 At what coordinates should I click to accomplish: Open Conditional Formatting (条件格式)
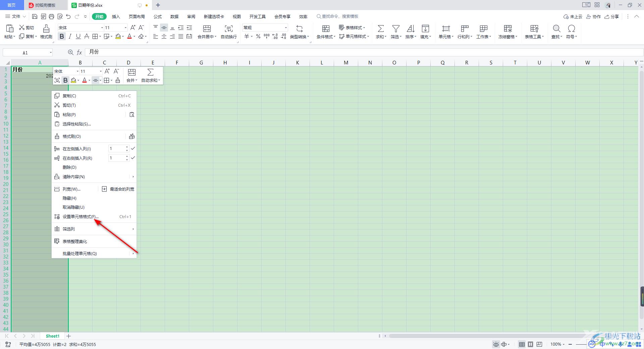326,32
